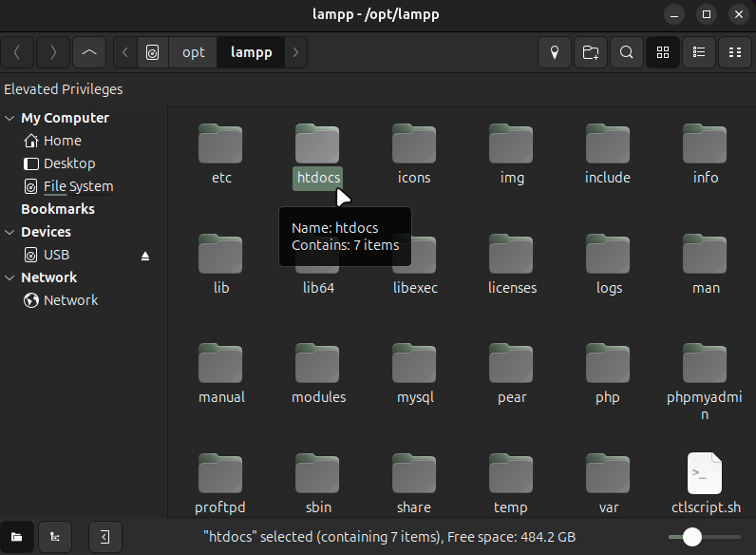Viewport: 756px width, 555px height.
Task: Select the temp folder
Action: click(x=511, y=485)
